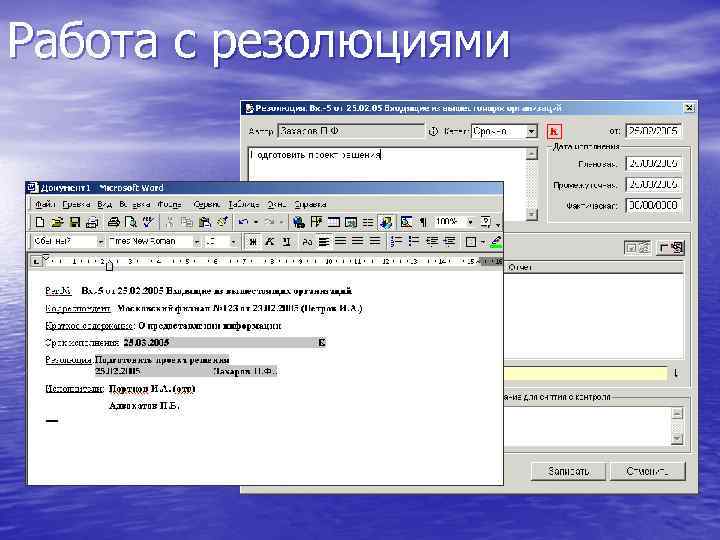Click the red K control icon in resolution dialog

click(x=554, y=132)
